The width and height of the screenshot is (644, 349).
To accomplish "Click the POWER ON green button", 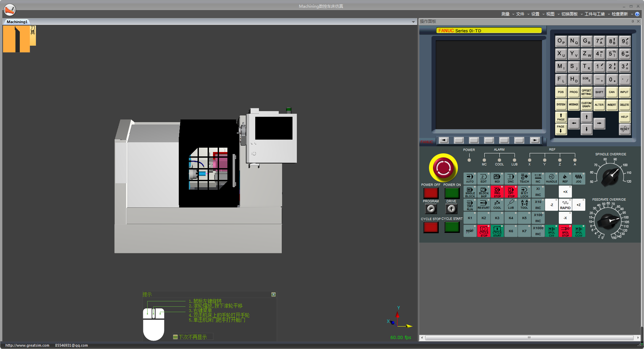I will coord(452,193).
